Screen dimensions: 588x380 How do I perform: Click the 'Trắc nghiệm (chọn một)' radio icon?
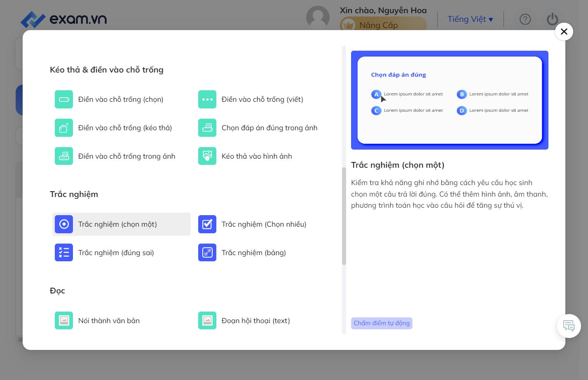[x=64, y=224]
